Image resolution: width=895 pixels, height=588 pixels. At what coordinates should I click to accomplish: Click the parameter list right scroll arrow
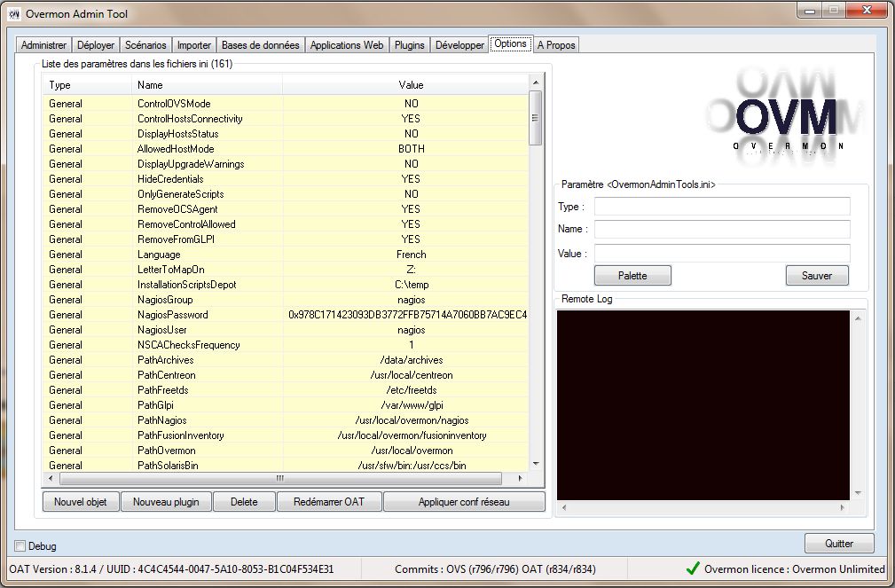520,478
